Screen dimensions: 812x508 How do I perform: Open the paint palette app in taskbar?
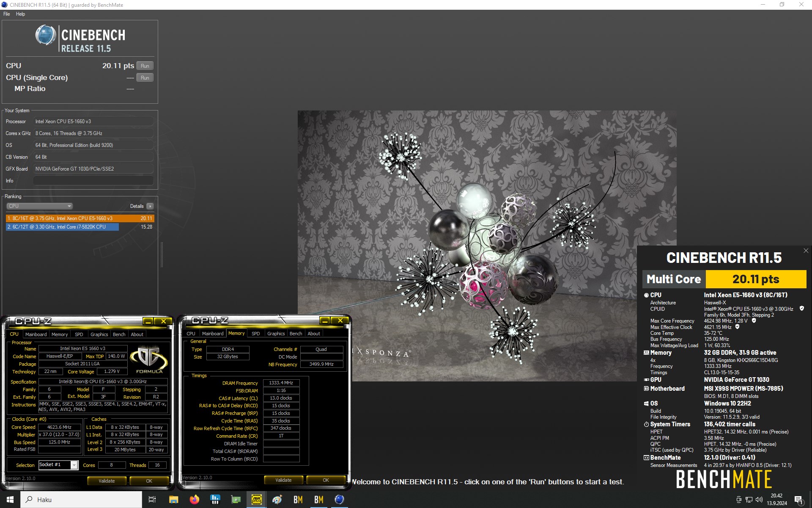[x=277, y=500]
